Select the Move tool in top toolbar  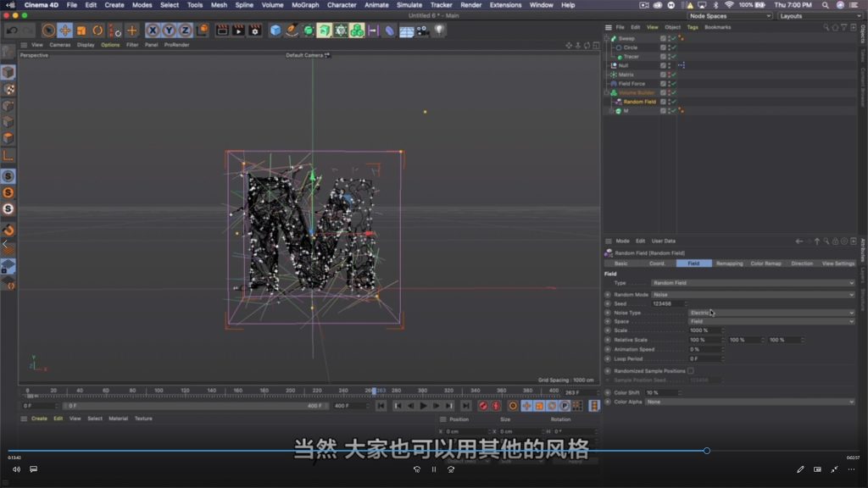[x=64, y=30]
